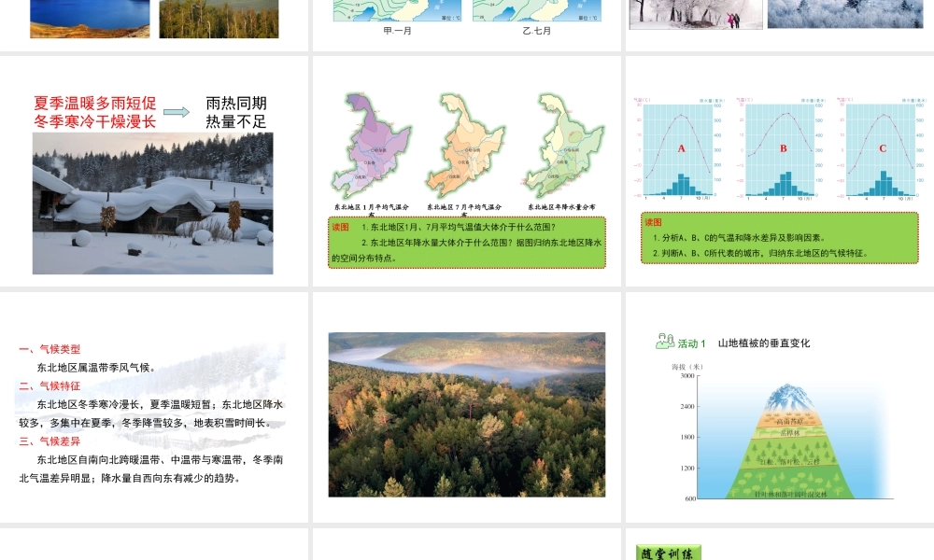Click question 2 about 年降水量 range

466,250
